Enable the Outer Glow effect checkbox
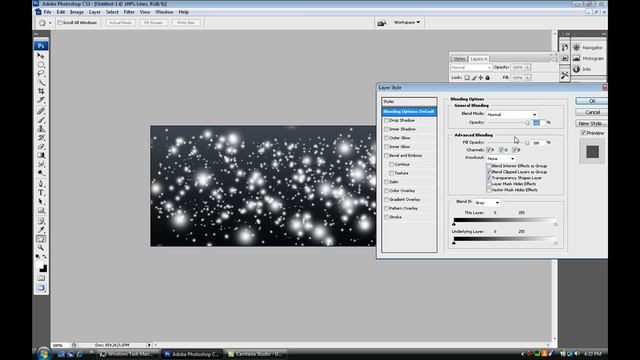The image size is (640, 360). [386, 138]
